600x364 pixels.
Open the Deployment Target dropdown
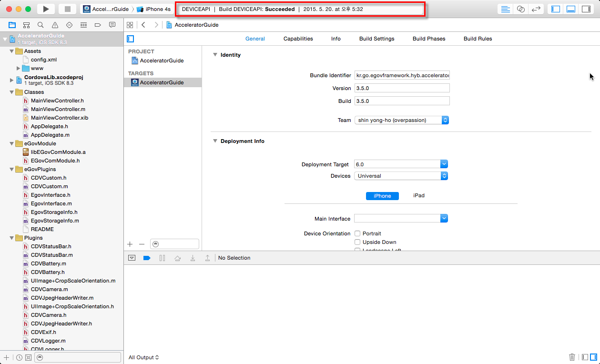click(x=401, y=164)
